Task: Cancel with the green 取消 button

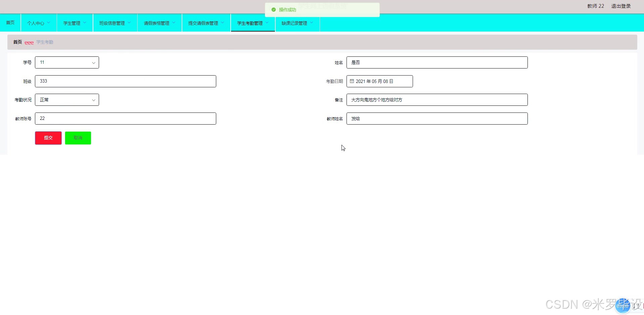Action: point(78,138)
